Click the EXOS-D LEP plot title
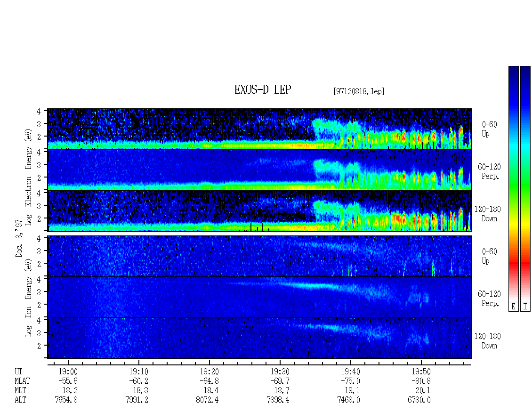Viewport: 532px width, 412px height. click(x=263, y=89)
